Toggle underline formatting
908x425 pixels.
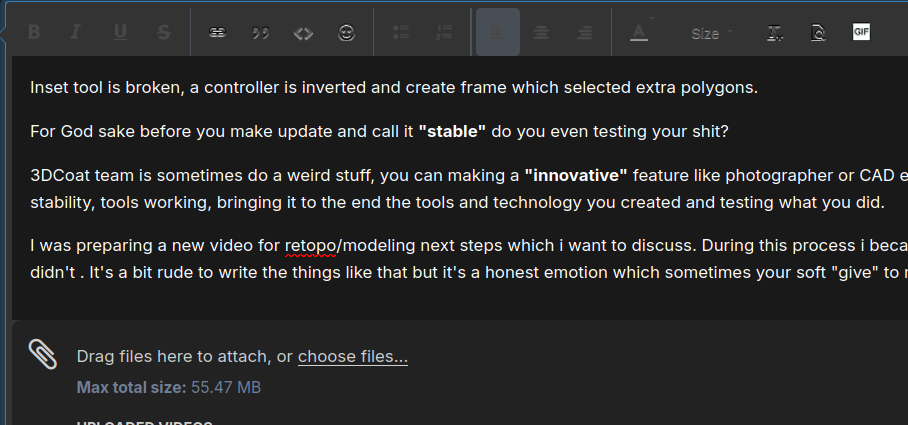click(120, 33)
